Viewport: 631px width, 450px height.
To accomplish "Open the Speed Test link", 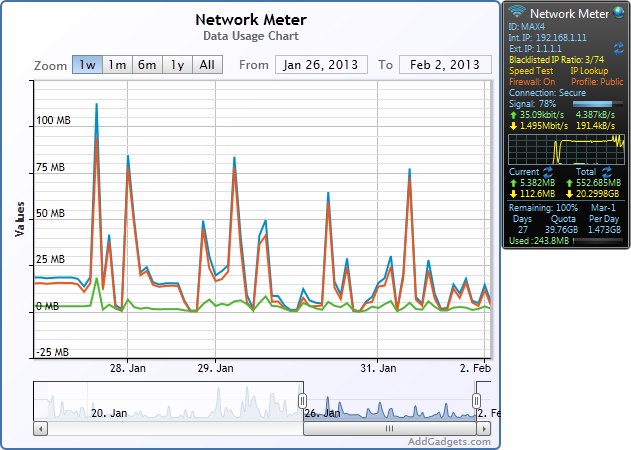I will [531, 71].
